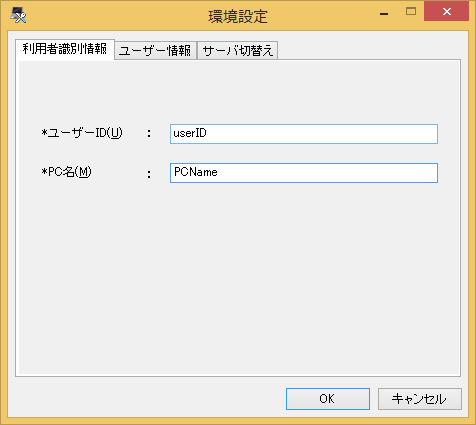Viewport: 476px width, 425px height.
Task: Click the *ユーザーID(U) label
Action: tap(82, 133)
